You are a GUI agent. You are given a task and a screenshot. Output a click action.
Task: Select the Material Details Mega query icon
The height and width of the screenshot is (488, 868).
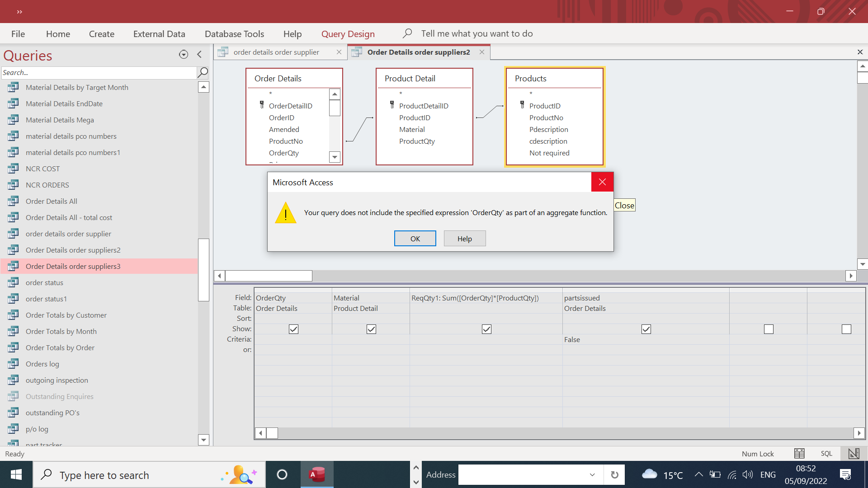coord(13,120)
